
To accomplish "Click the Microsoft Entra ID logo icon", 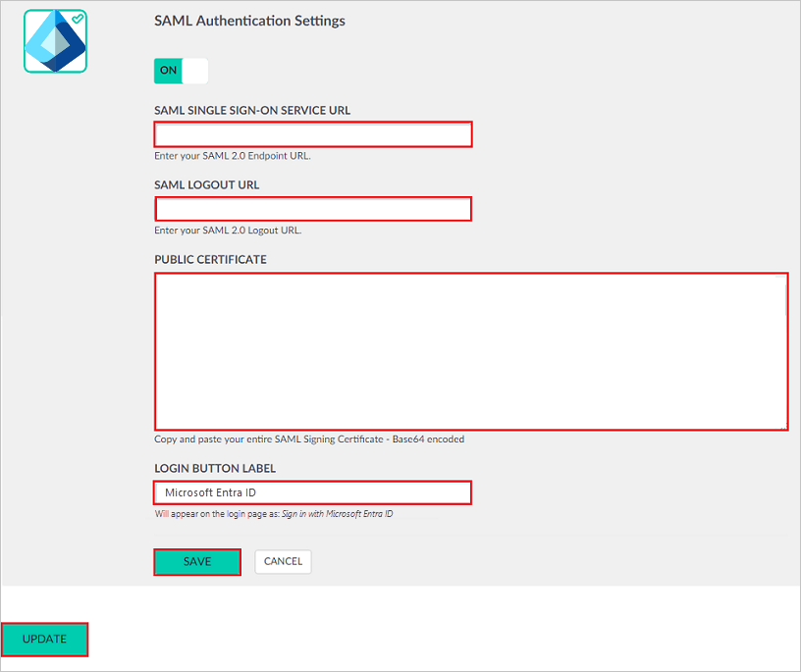I will pos(55,41).
